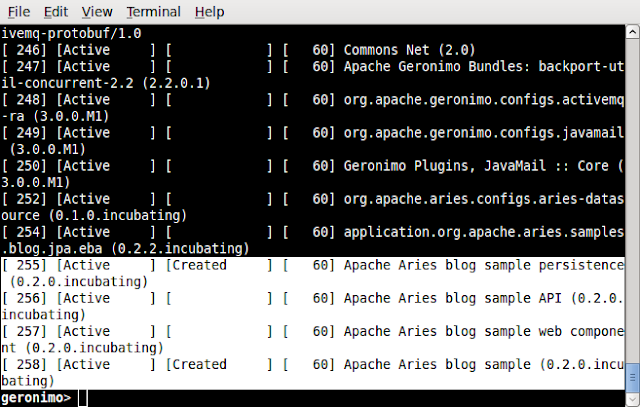Click bundle 252 aries.configs line

coord(313,207)
